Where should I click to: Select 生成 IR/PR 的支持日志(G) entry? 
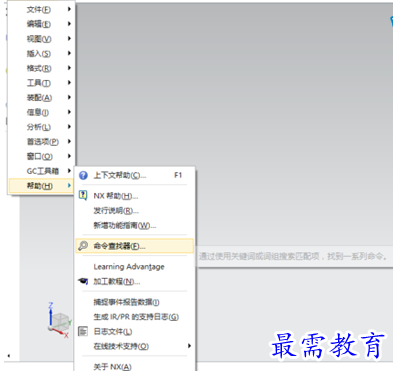tap(135, 317)
